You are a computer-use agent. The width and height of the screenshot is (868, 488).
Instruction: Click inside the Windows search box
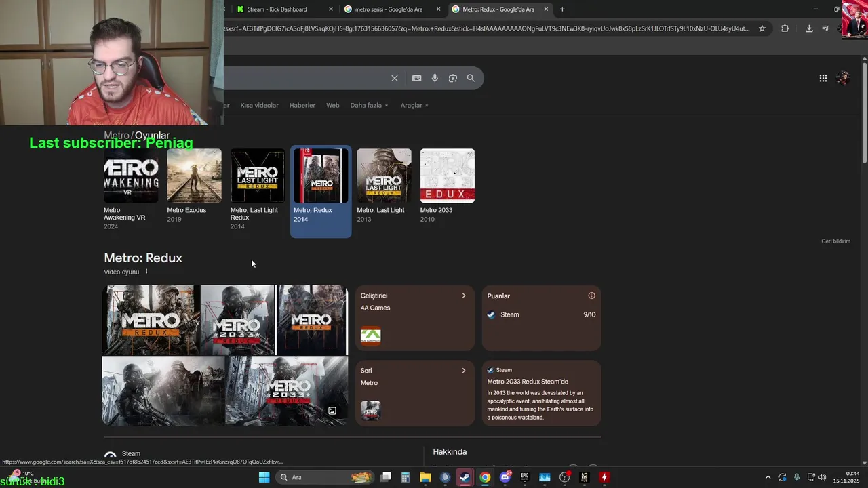(325, 477)
